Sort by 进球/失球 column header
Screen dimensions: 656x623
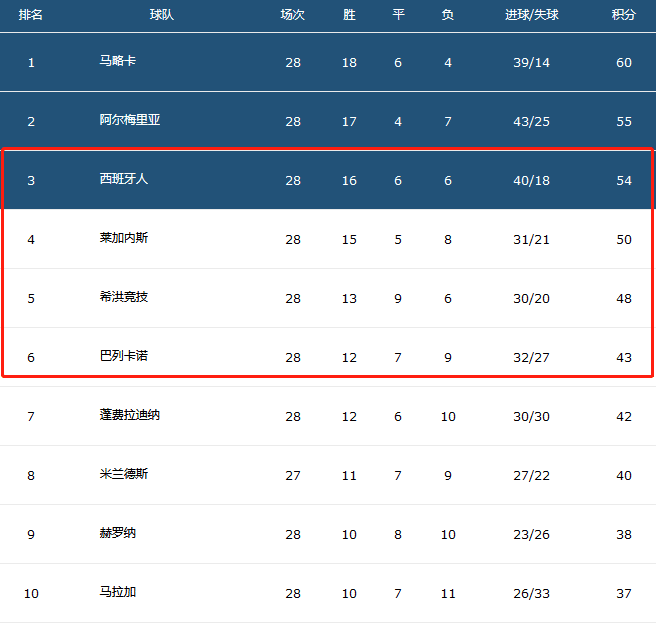click(531, 15)
